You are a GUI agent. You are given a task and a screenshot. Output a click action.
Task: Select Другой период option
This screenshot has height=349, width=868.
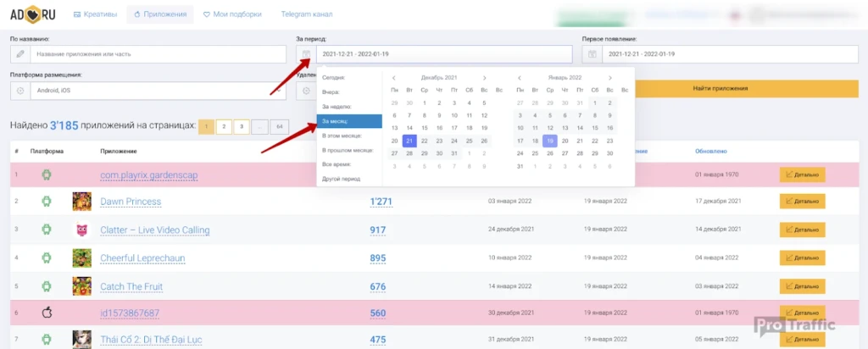349,179
